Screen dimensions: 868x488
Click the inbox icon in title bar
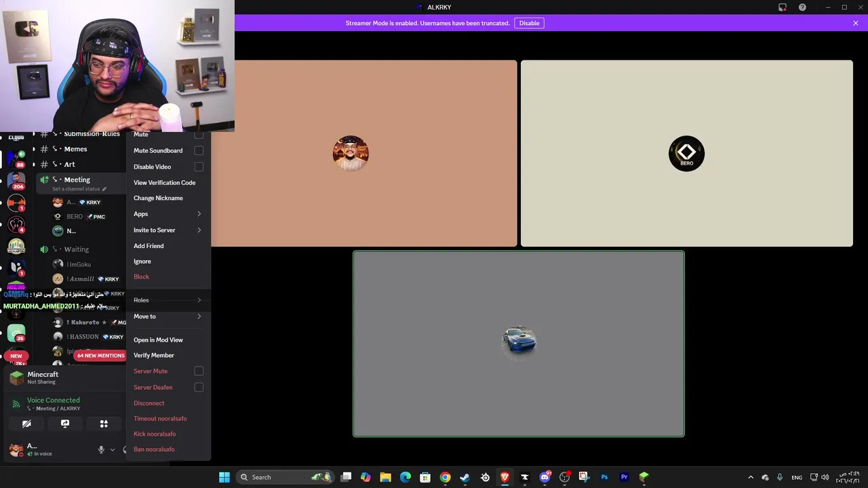click(x=783, y=7)
